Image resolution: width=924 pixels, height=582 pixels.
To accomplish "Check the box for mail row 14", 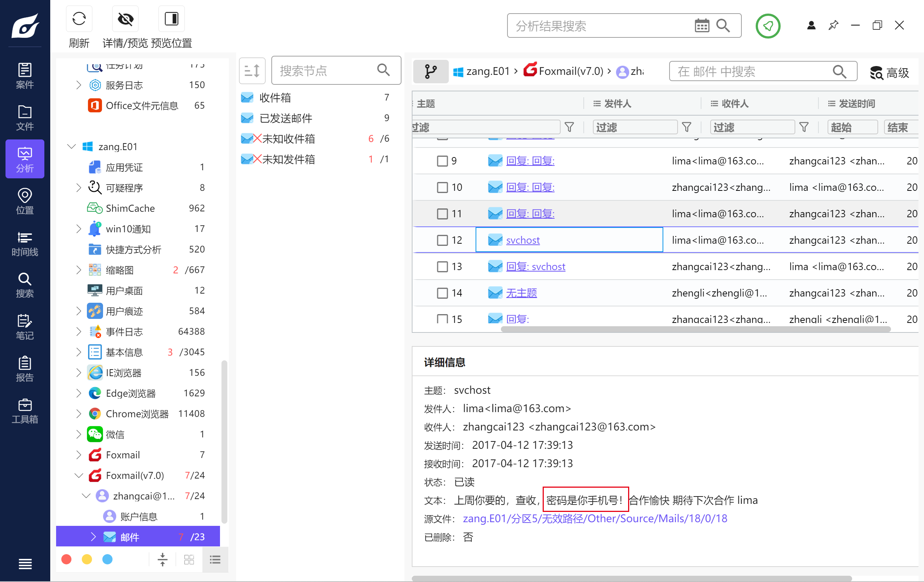I will click(443, 293).
